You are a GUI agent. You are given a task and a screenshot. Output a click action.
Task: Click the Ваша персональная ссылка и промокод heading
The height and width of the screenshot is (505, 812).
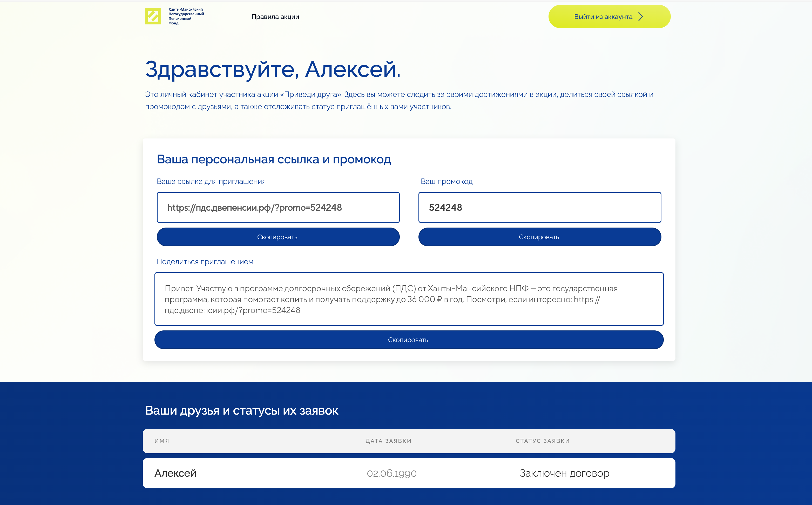pyautogui.click(x=274, y=159)
